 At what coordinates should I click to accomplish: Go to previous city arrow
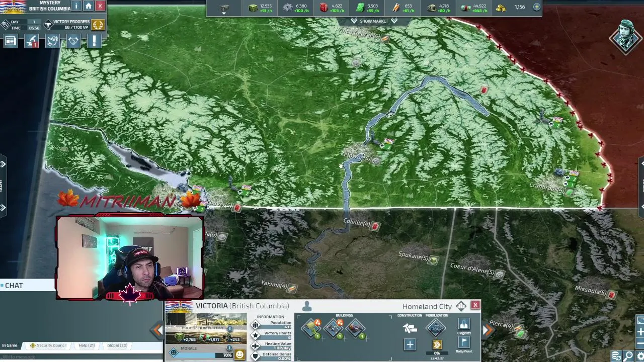click(157, 330)
